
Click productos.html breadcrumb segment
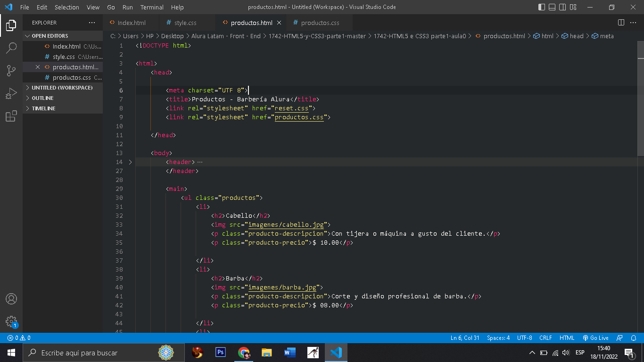(500, 36)
